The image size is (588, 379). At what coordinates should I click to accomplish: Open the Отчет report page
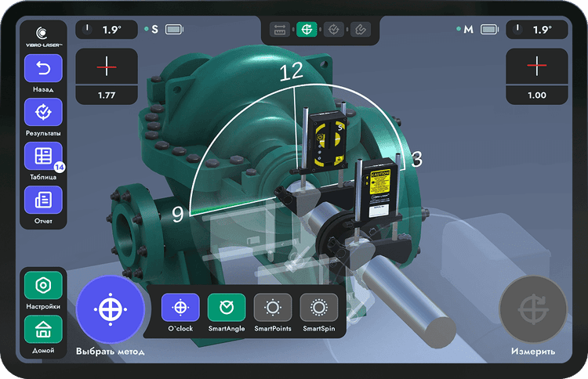tap(44, 200)
